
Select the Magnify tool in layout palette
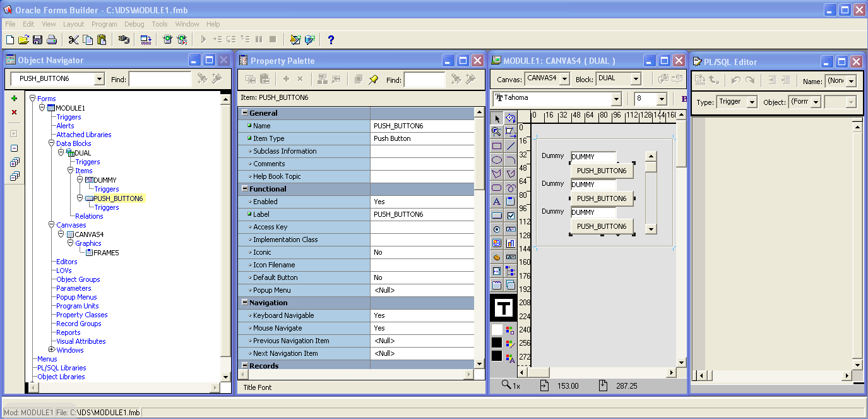[x=497, y=132]
